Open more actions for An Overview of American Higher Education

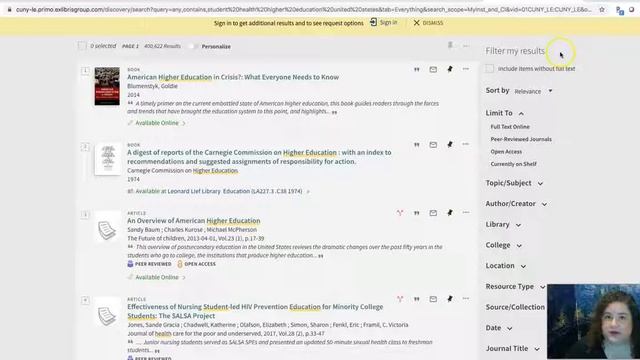point(466,212)
